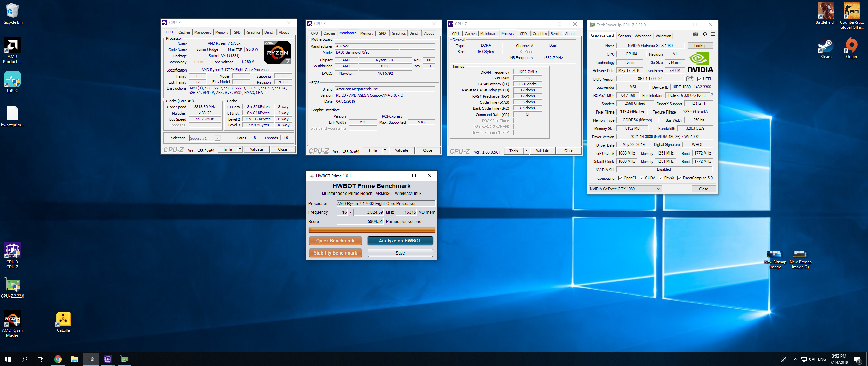Image resolution: width=868 pixels, height=366 pixels.
Task: Switch to Sensors tab in GPU-Z
Action: (x=624, y=36)
